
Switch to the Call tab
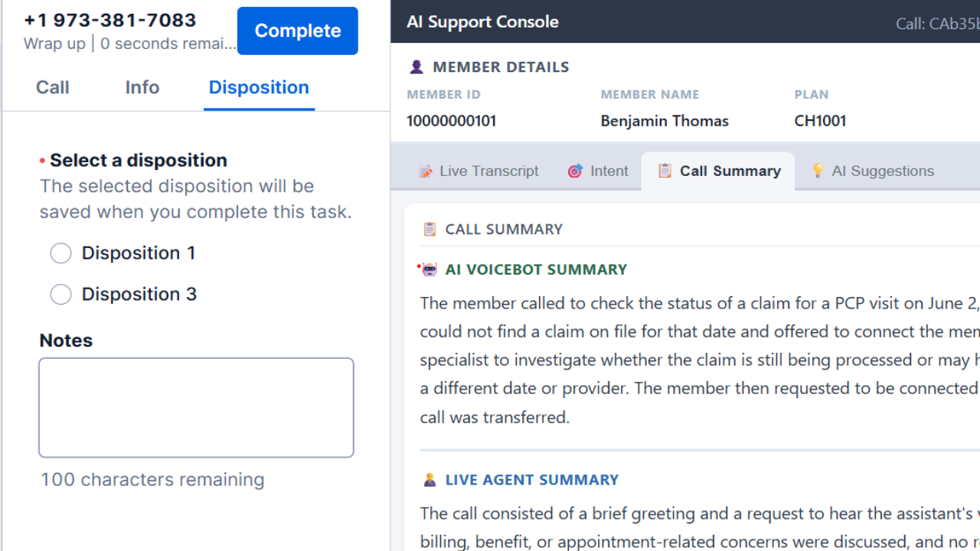(x=52, y=87)
